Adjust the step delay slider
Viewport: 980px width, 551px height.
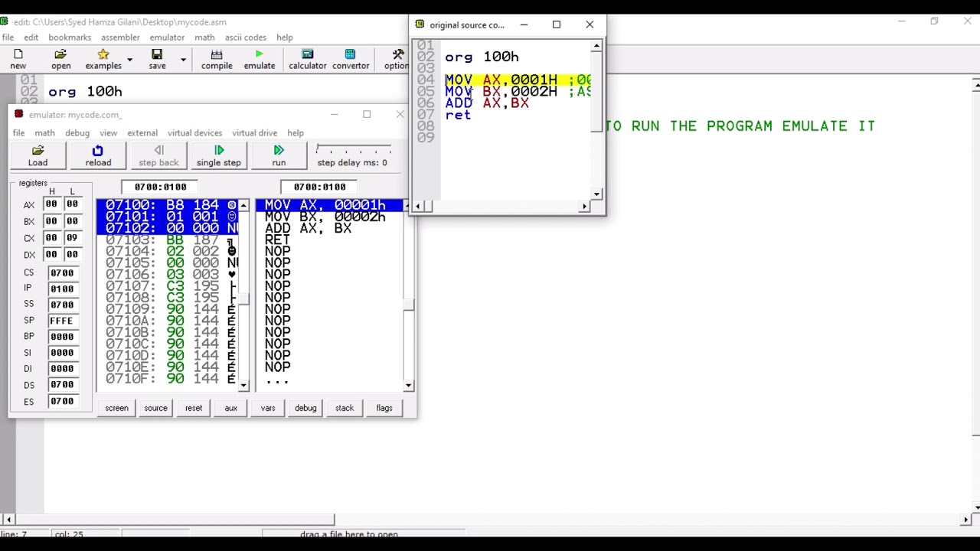354,149
